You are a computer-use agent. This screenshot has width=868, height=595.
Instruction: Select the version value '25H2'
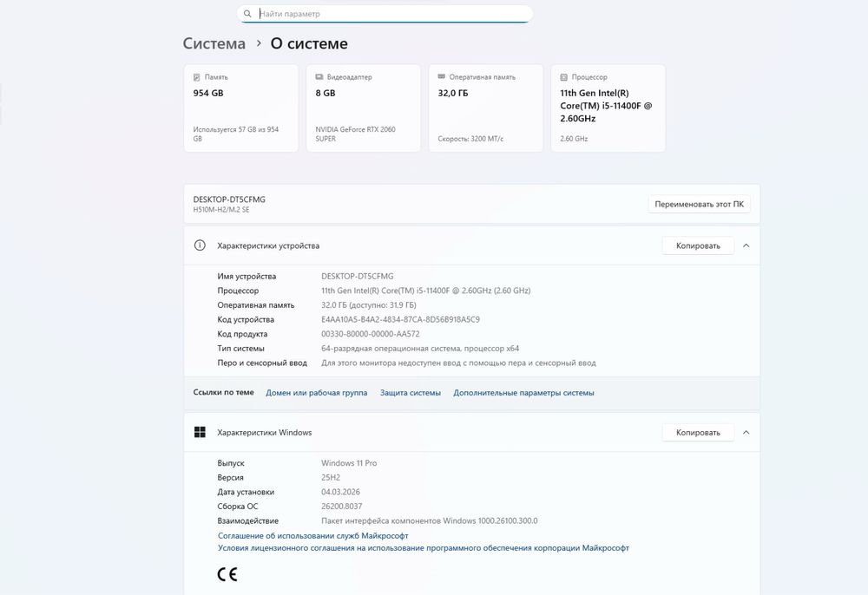click(x=331, y=478)
